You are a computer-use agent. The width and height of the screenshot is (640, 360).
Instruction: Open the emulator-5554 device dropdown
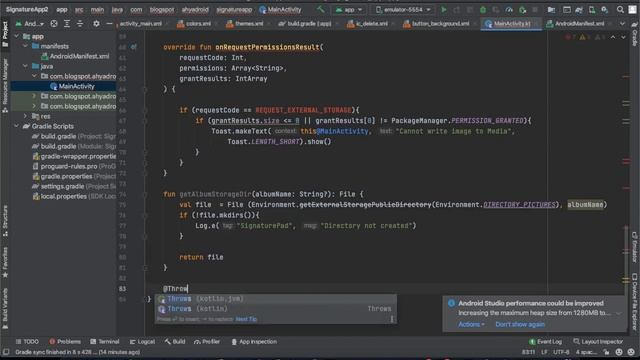(403, 9)
